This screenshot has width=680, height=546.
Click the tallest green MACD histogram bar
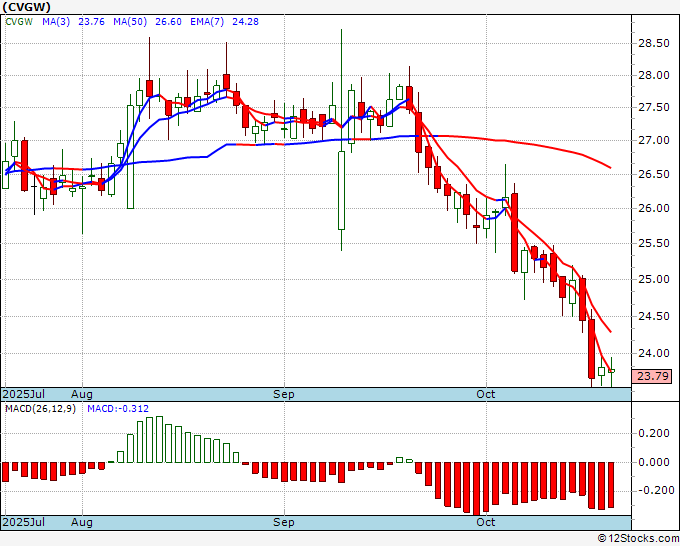(159, 439)
